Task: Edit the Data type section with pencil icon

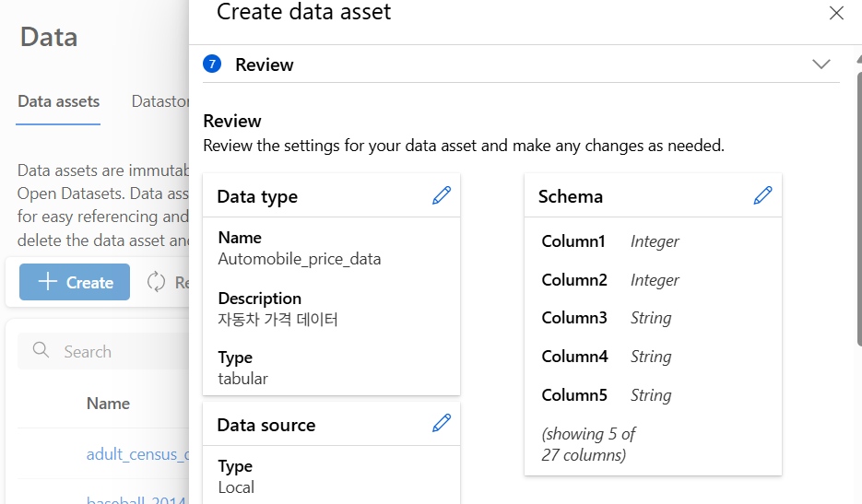Action: pyautogui.click(x=442, y=195)
